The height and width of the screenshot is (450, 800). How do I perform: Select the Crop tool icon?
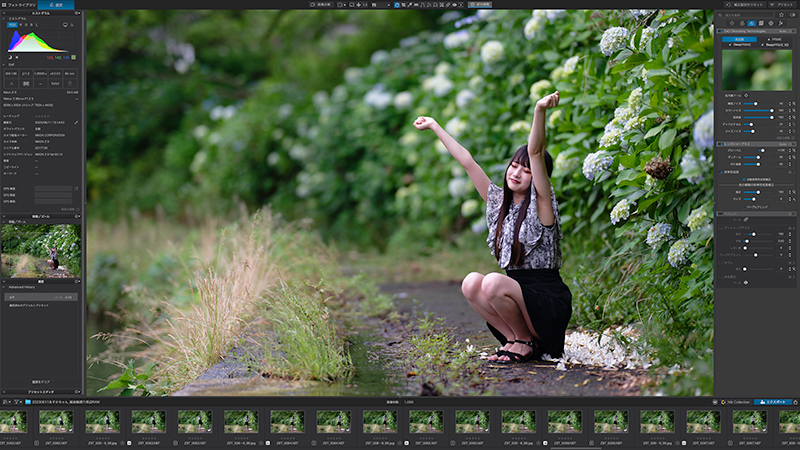(x=404, y=5)
